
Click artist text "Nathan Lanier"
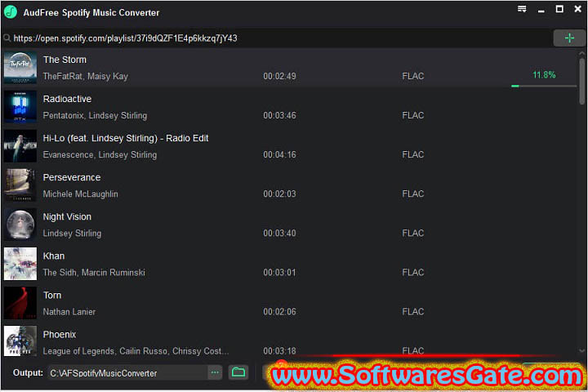[x=69, y=312]
